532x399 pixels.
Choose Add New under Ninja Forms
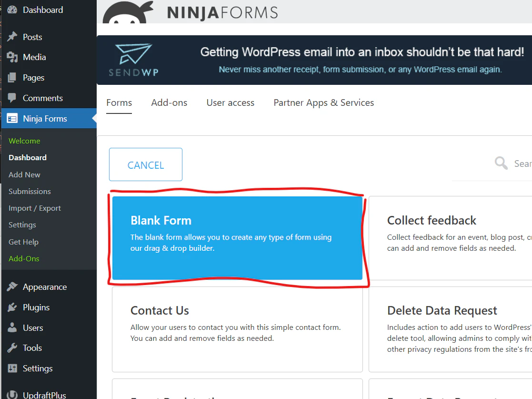(x=24, y=174)
